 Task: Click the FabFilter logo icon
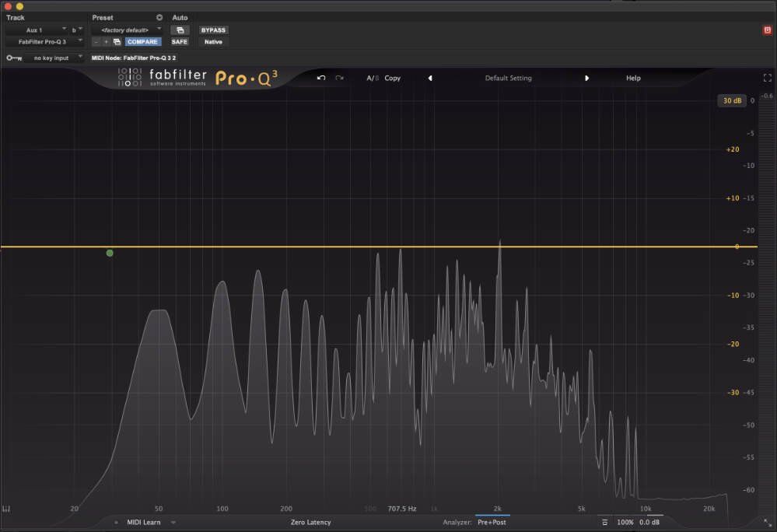130,77
